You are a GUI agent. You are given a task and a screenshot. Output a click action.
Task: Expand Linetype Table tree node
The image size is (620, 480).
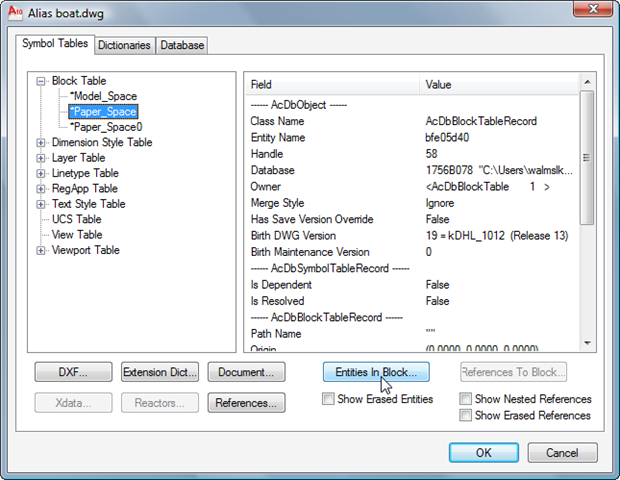coord(41,173)
